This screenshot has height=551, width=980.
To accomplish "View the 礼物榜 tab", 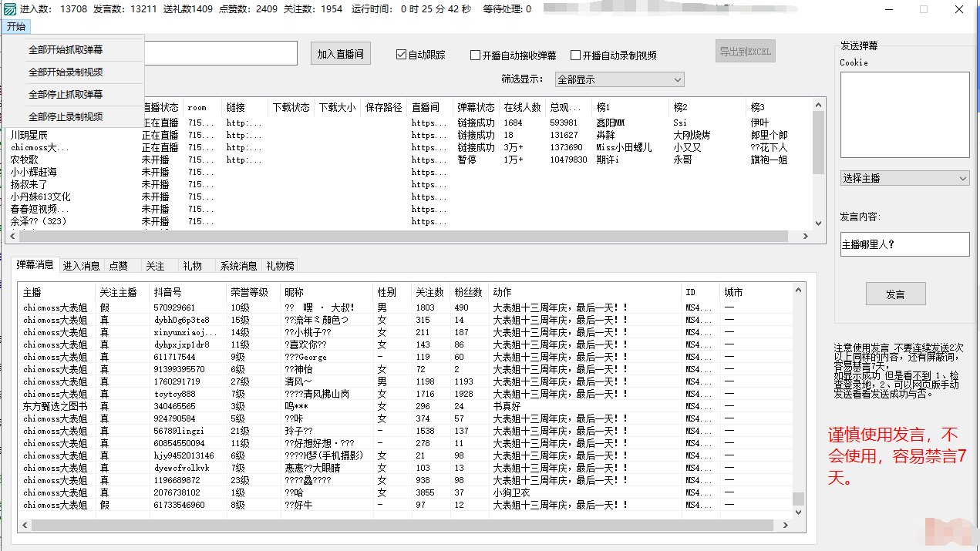I will (280, 266).
